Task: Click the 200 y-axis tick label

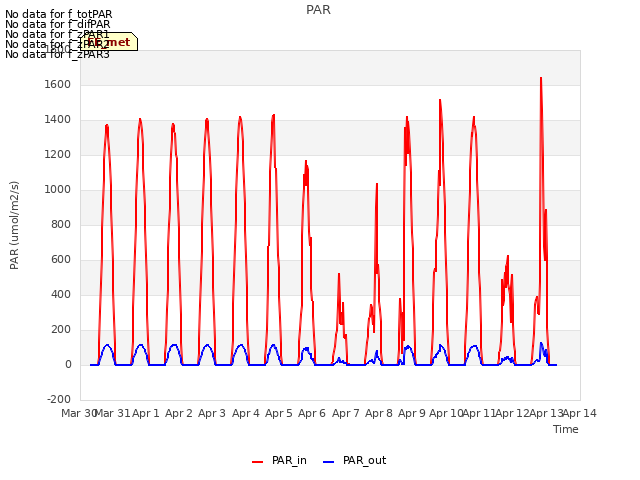Action: [61, 329]
